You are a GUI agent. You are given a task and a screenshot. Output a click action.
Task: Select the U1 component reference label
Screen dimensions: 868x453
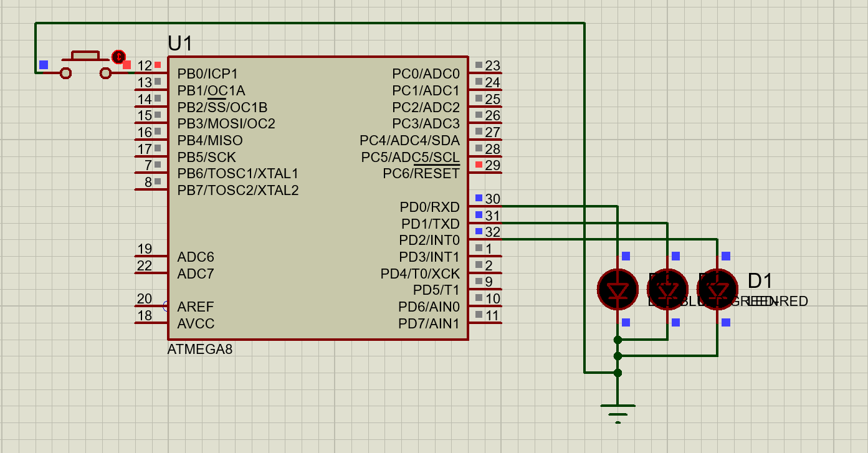tap(180, 43)
